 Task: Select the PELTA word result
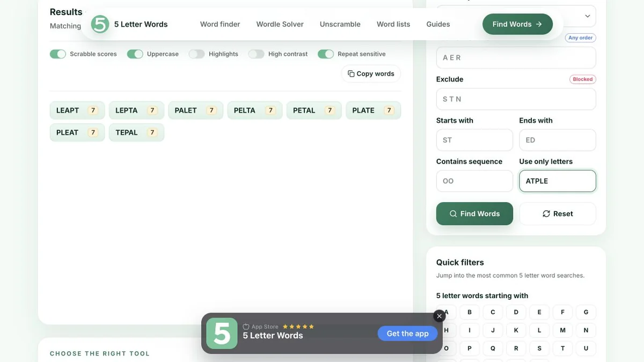click(255, 110)
